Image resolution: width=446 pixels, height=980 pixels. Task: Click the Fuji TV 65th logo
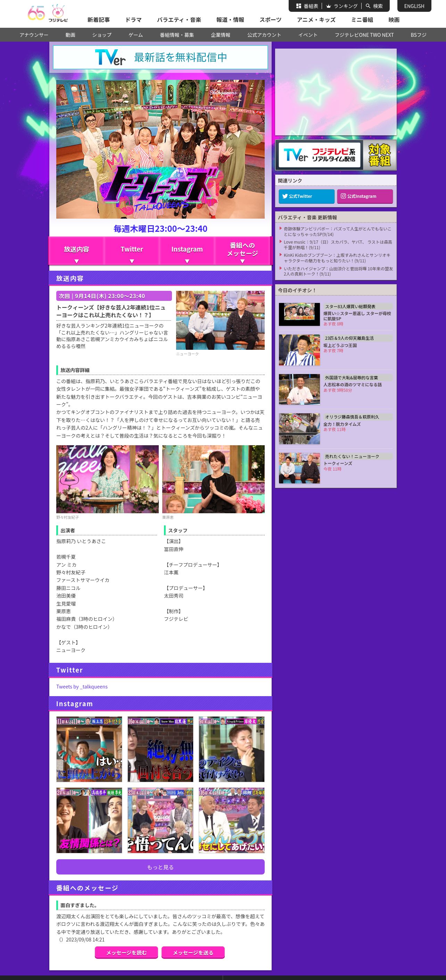pos(48,13)
